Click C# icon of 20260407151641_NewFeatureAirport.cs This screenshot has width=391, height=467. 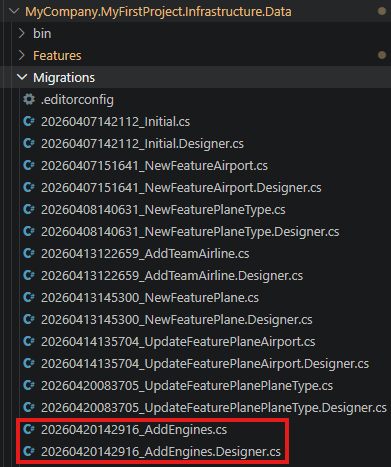point(29,165)
